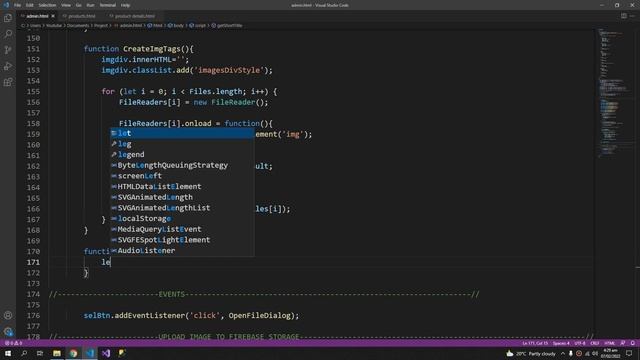Select the SVGAnimatedLengthList suggestion
Screen dimensions: 640x360
tap(182, 207)
